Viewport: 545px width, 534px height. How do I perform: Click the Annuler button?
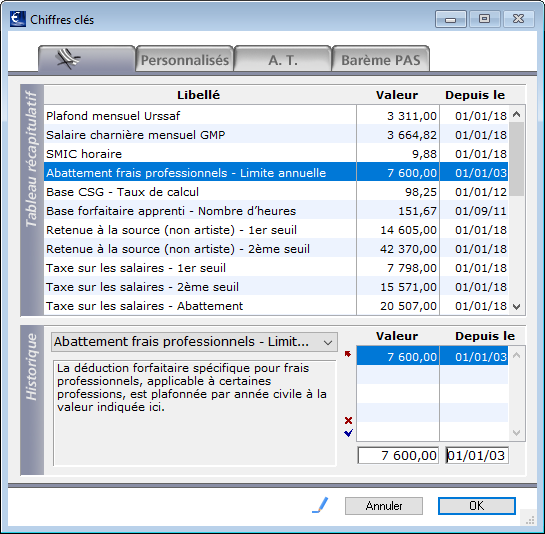point(384,506)
